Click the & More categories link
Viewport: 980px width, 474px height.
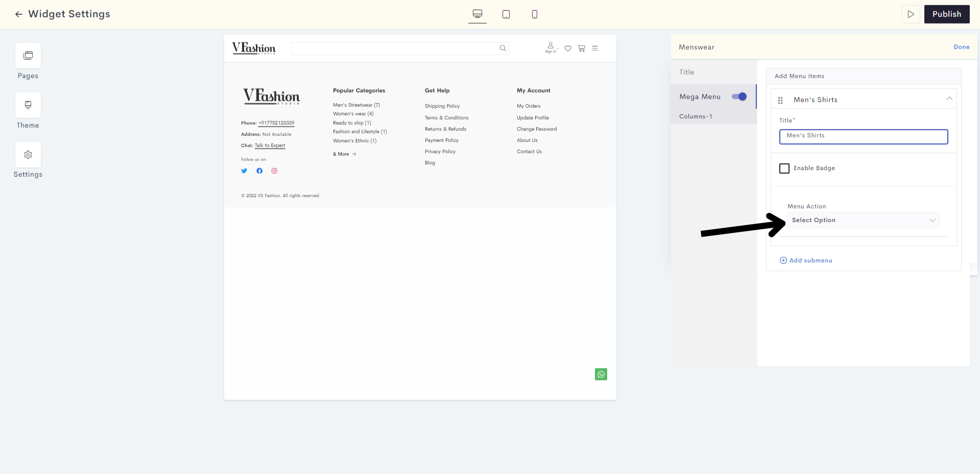point(345,154)
